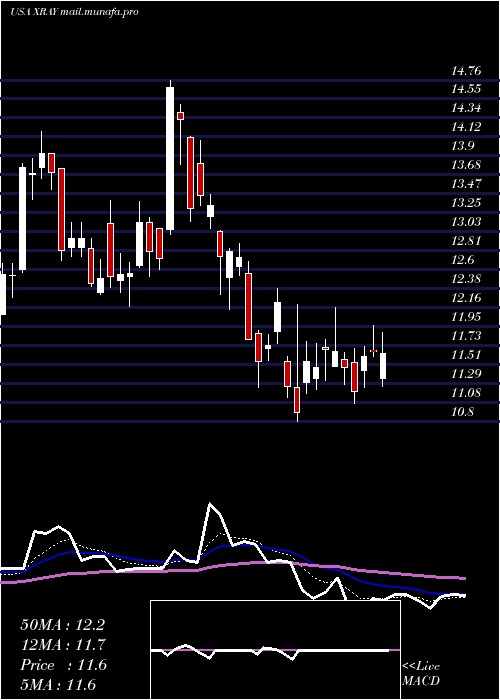Click the 12.6 price axis label

pos(462,260)
